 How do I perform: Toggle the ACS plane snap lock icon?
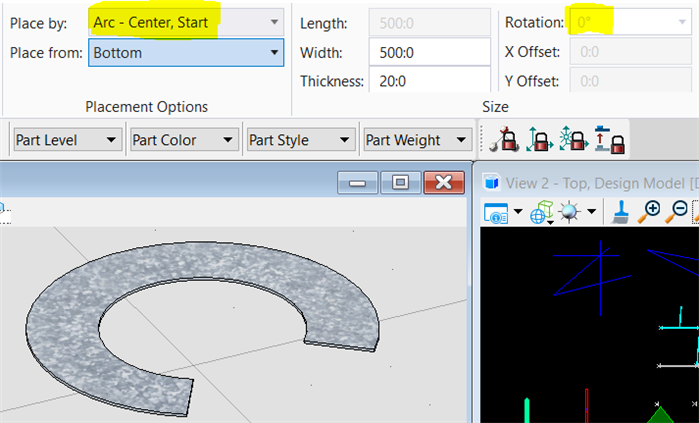pos(574,140)
